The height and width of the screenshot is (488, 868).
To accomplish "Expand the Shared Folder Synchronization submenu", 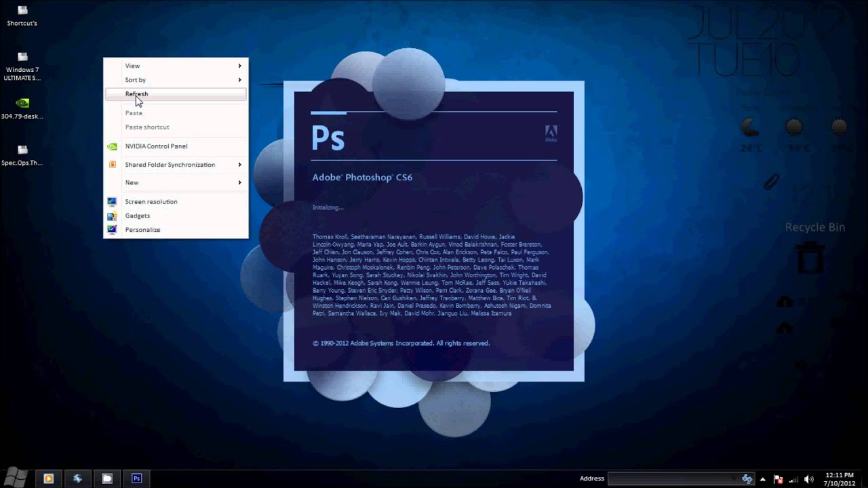I will [x=176, y=165].
